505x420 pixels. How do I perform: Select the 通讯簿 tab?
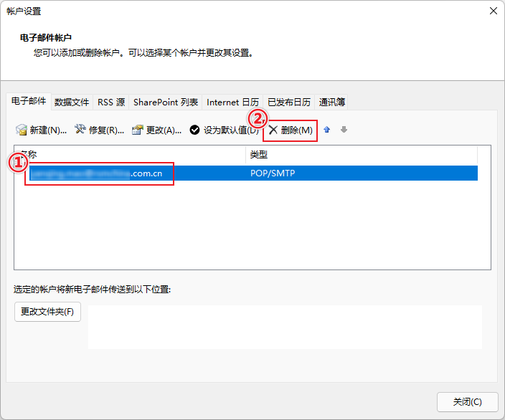coord(332,102)
